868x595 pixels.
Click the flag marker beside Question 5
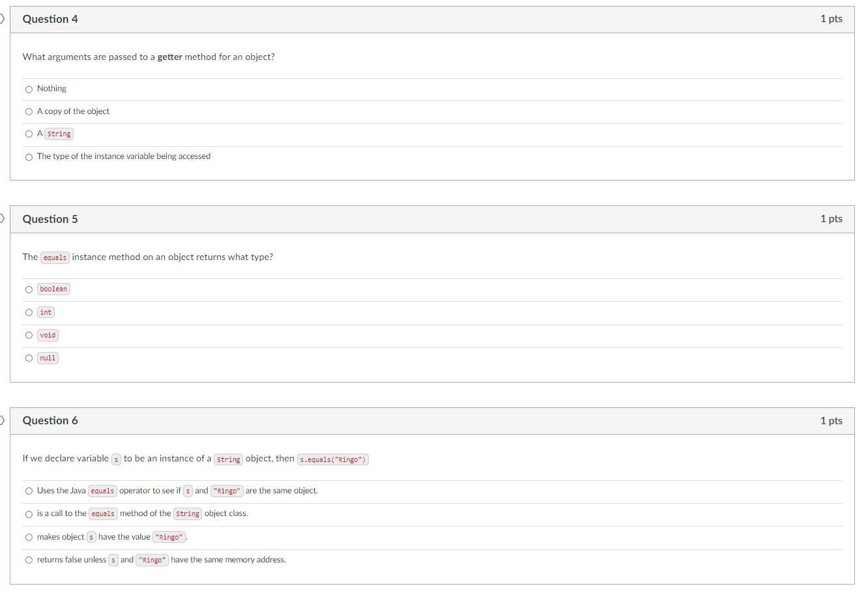(x=2, y=218)
